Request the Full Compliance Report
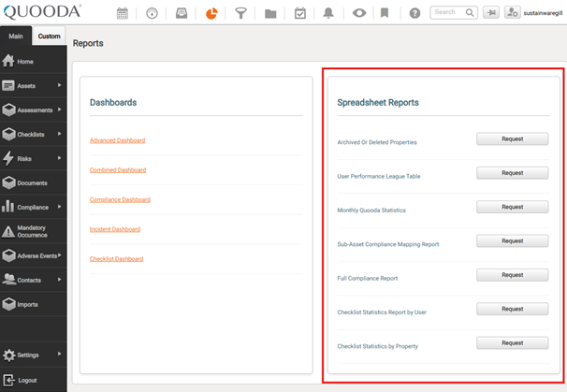This screenshot has height=392, width=567. click(x=512, y=275)
